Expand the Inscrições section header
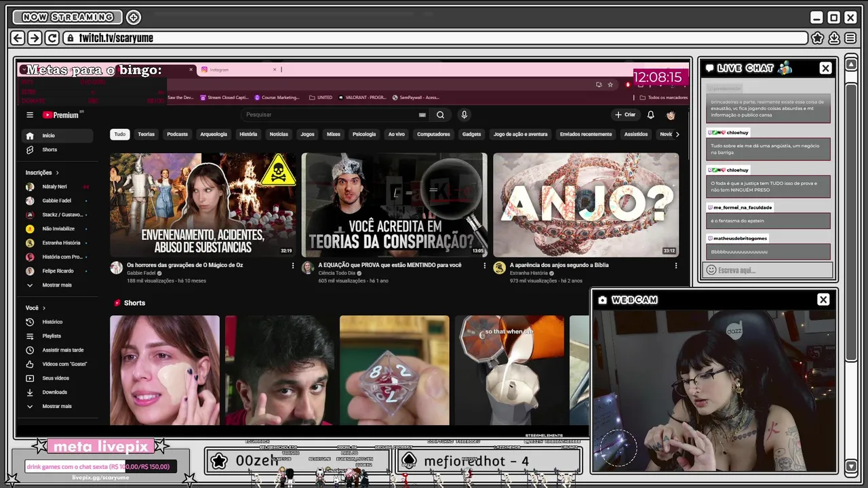868x488 pixels. pyautogui.click(x=42, y=172)
